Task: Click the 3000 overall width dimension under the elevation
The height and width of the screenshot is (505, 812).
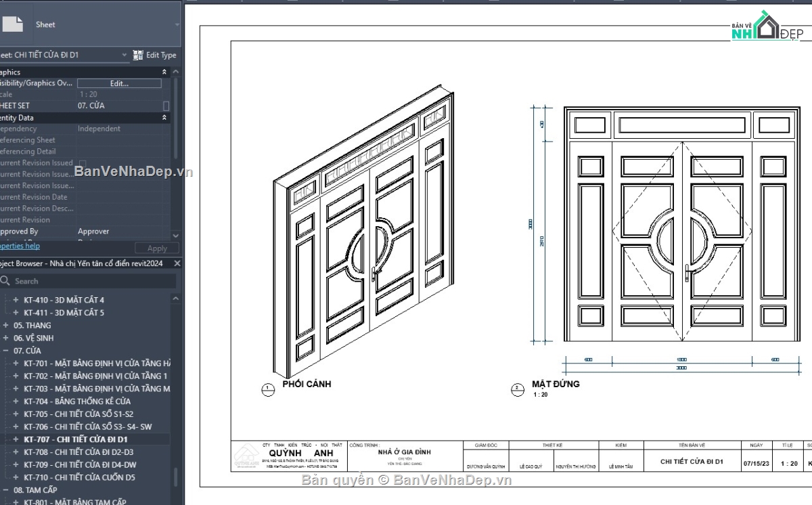Action: [x=681, y=368]
